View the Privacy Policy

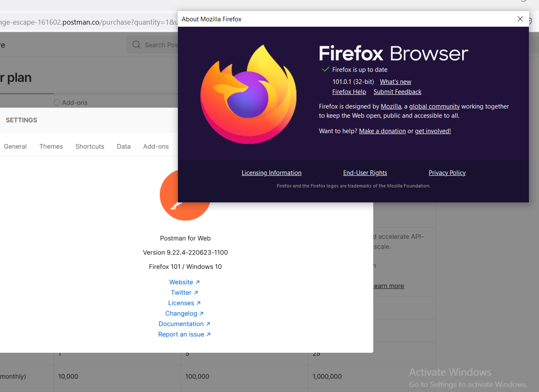click(447, 173)
